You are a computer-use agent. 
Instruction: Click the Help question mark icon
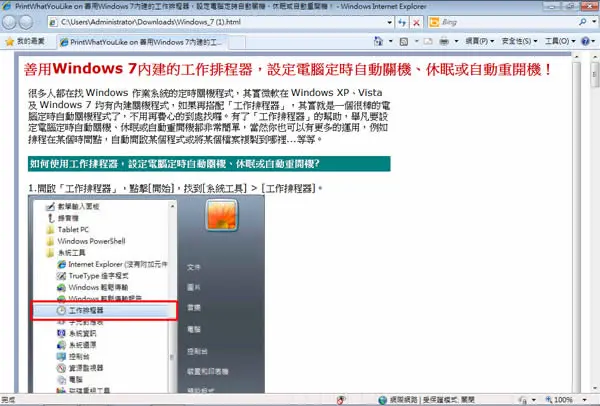coord(585,41)
